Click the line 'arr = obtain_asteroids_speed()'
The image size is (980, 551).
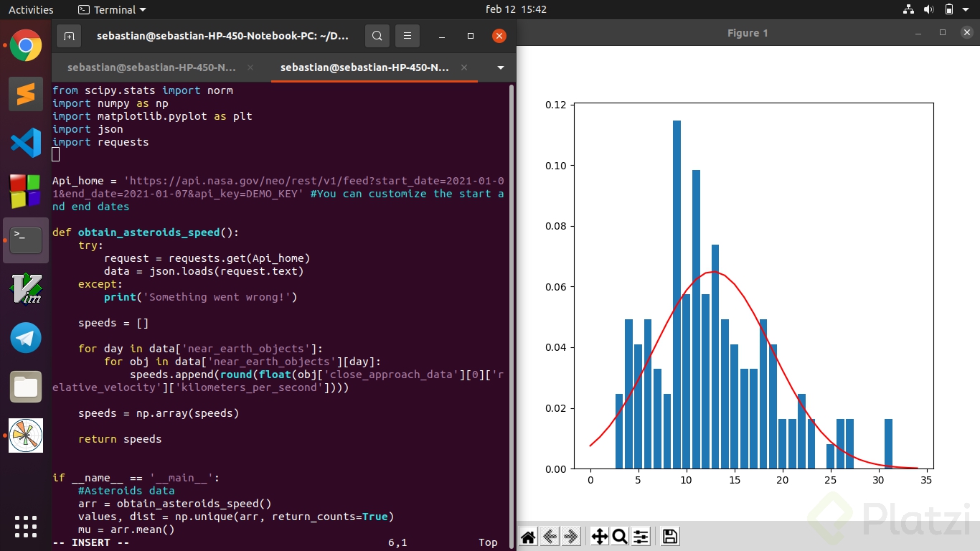coord(175,504)
